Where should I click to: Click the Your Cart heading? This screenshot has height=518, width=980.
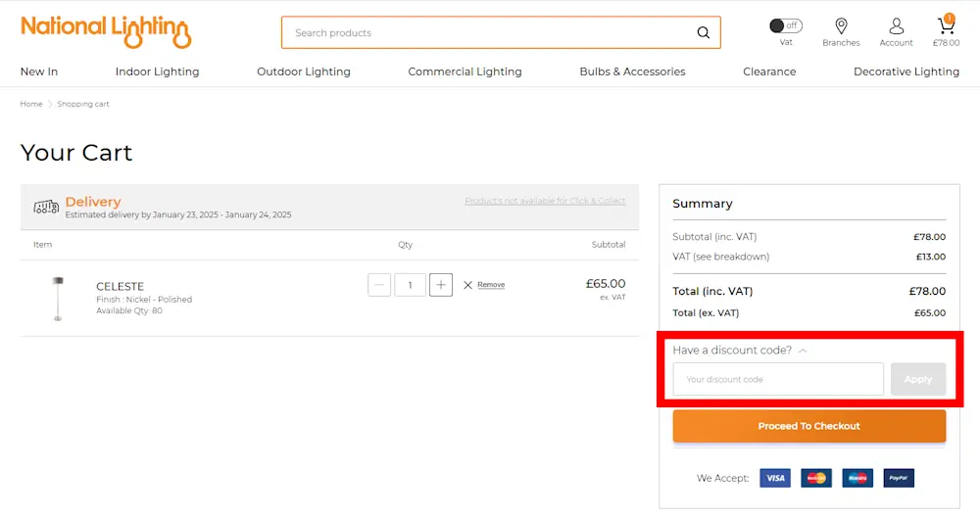(x=76, y=153)
